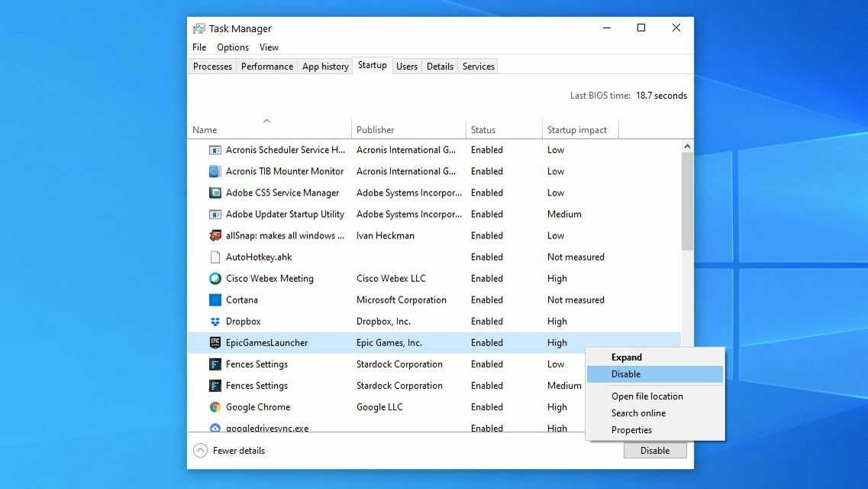The width and height of the screenshot is (868, 489).
Task: Open the Options menu
Action: (233, 47)
